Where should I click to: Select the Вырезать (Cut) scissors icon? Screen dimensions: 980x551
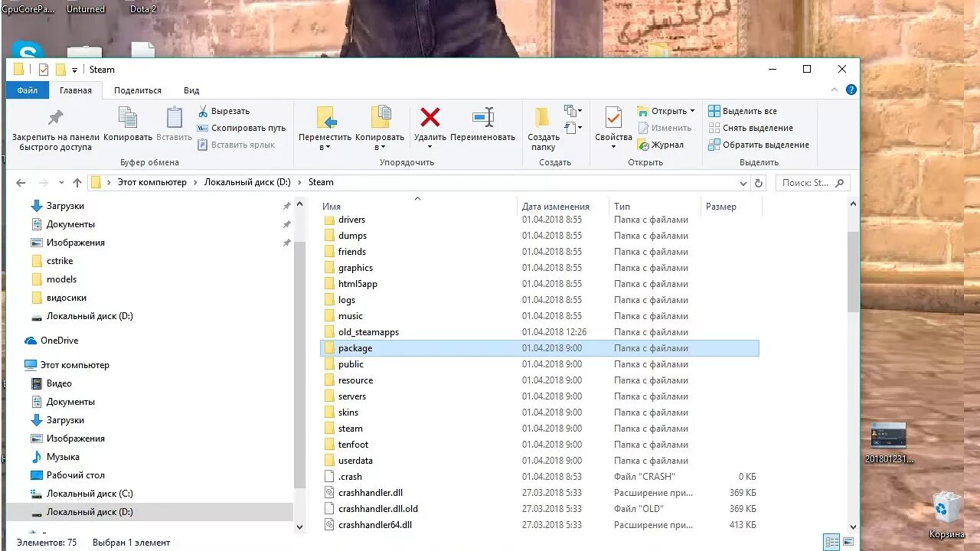(x=204, y=111)
